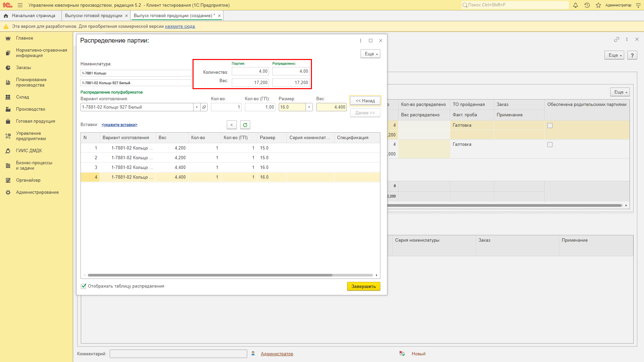Open the favorites star icon

598,5
